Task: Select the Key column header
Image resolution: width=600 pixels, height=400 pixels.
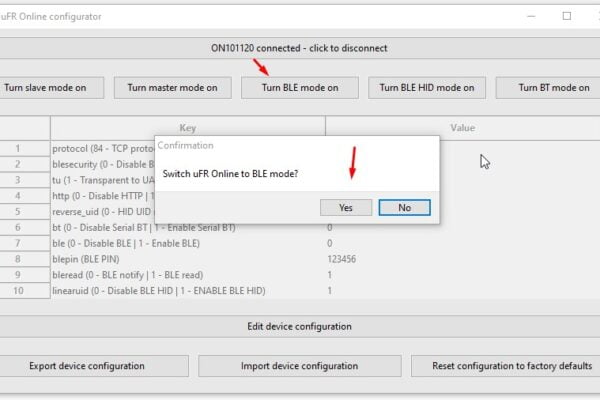Action: 188,128
